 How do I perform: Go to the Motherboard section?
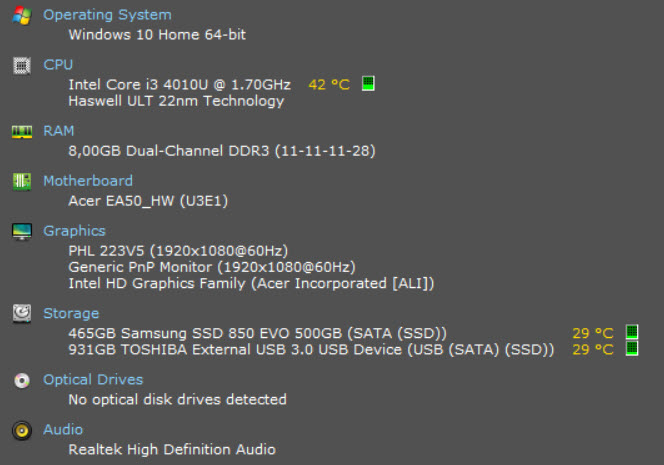(88, 181)
